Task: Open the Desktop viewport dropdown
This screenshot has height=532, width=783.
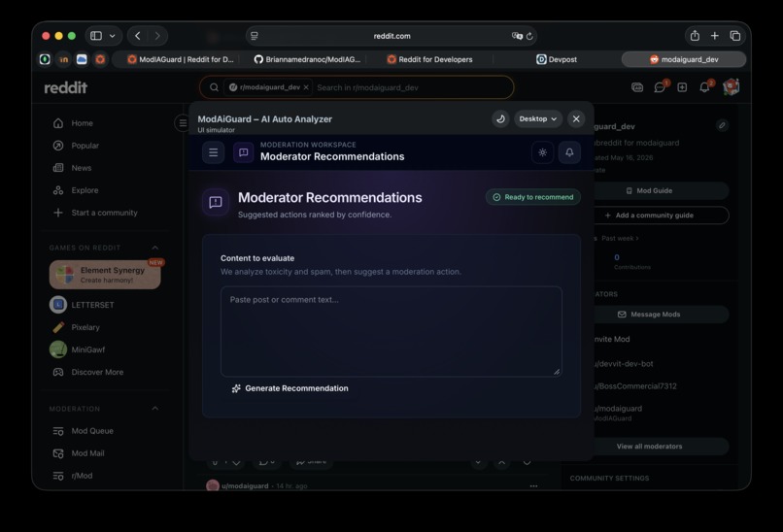Action: pyautogui.click(x=538, y=118)
